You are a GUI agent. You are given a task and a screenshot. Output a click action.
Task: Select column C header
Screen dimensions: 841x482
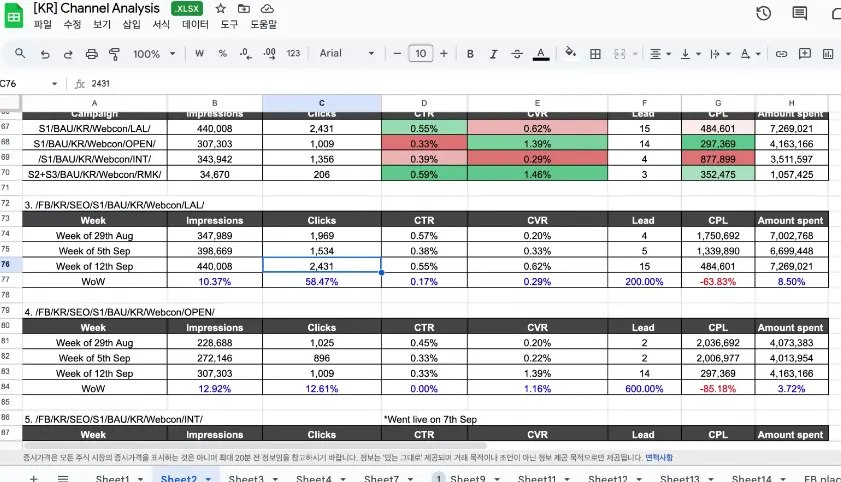(x=322, y=103)
